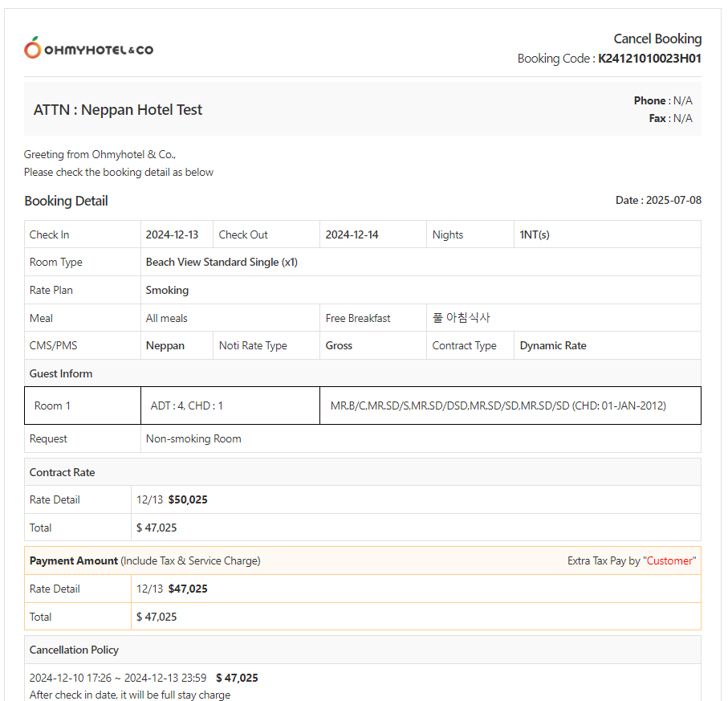728x701 pixels.
Task: Click the red Customer text
Action: (669, 560)
